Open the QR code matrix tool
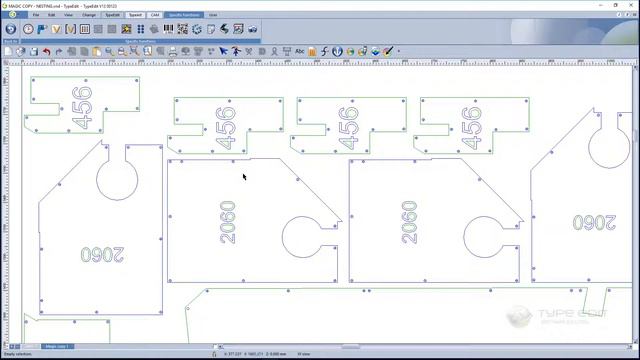Viewport: 640px width, 360px height. 182,29
